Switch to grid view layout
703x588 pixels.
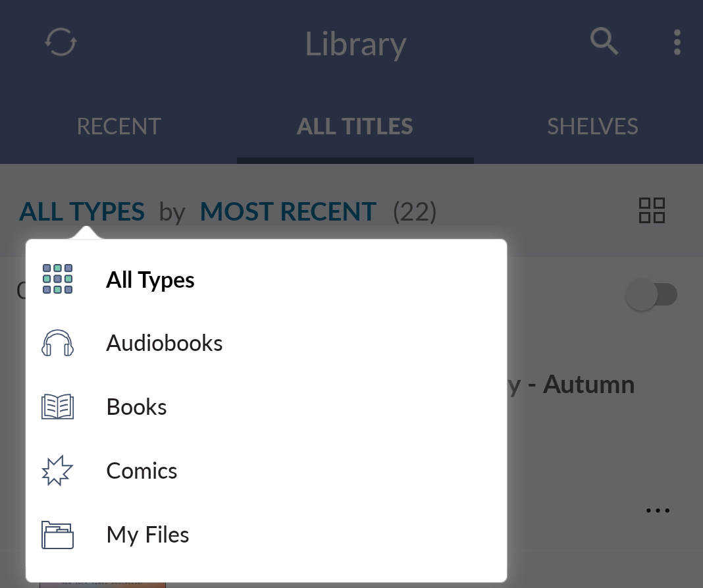pos(652,211)
